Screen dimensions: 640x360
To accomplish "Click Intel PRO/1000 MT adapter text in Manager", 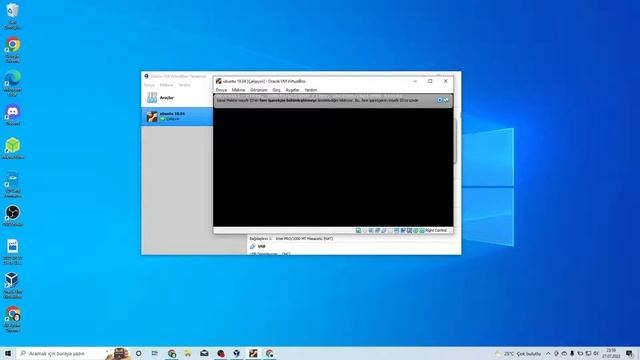I will [304, 238].
